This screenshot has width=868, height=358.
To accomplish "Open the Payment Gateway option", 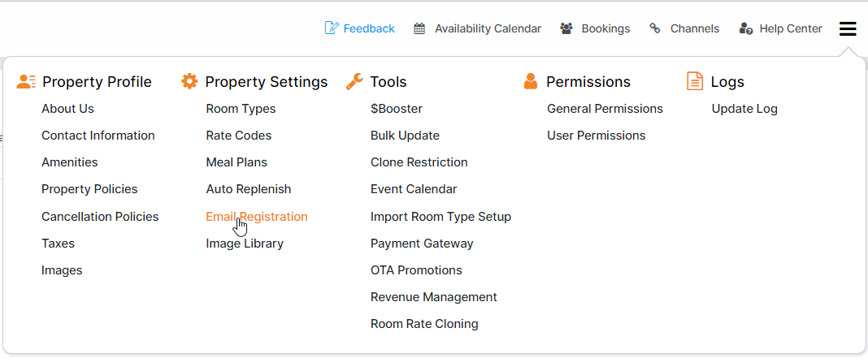I will [x=422, y=244].
